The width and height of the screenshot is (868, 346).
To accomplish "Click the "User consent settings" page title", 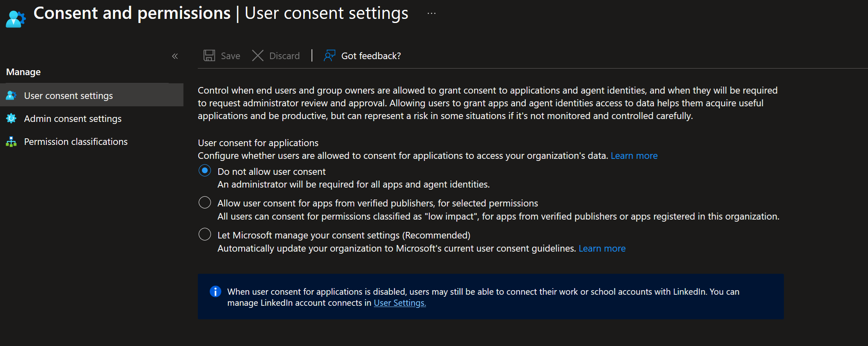I will (326, 13).
